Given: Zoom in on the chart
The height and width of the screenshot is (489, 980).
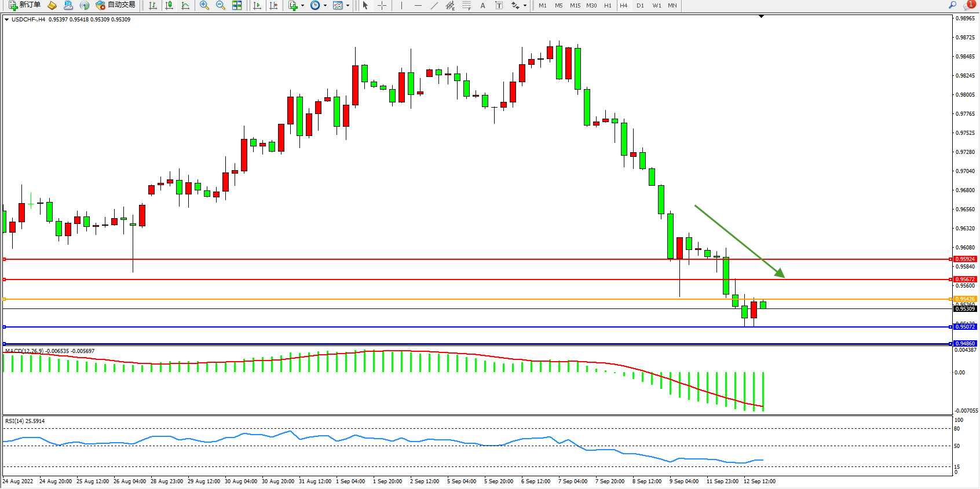Looking at the screenshot, I should 204,5.
